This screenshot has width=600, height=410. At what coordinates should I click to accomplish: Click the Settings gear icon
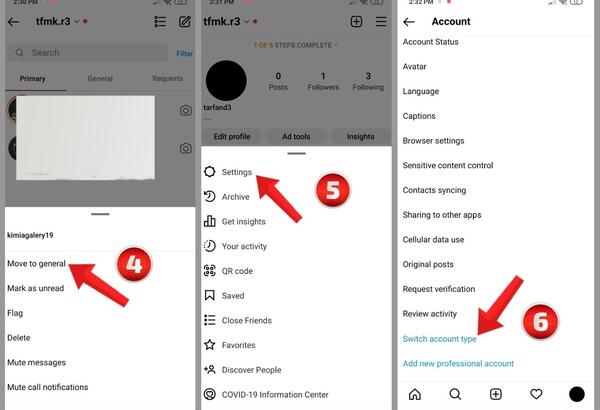pyautogui.click(x=210, y=172)
